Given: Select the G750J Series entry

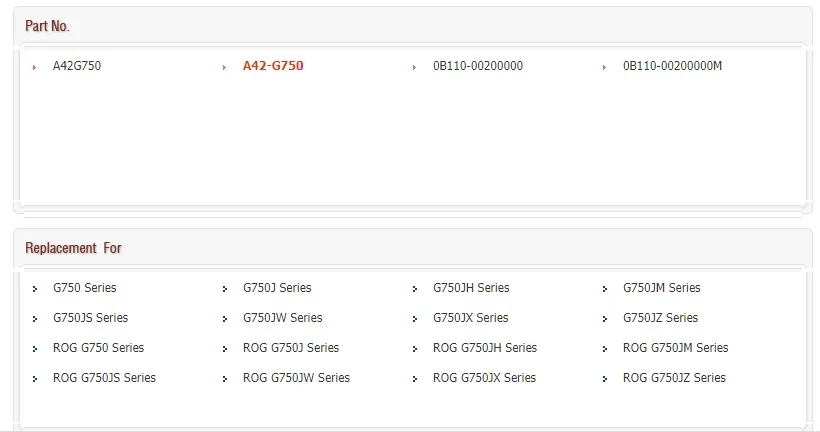Looking at the screenshot, I should 277,288.
